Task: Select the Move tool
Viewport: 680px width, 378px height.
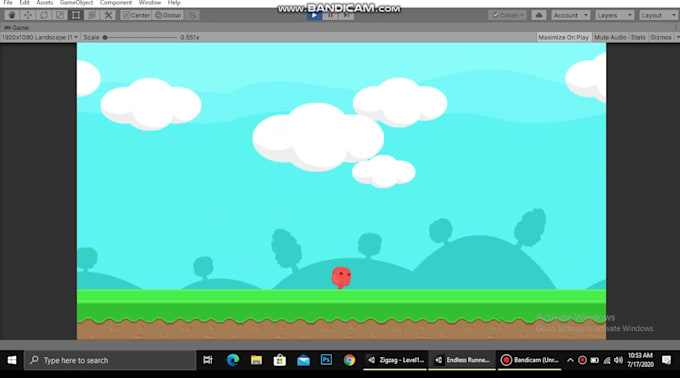Action: coord(28,15)
